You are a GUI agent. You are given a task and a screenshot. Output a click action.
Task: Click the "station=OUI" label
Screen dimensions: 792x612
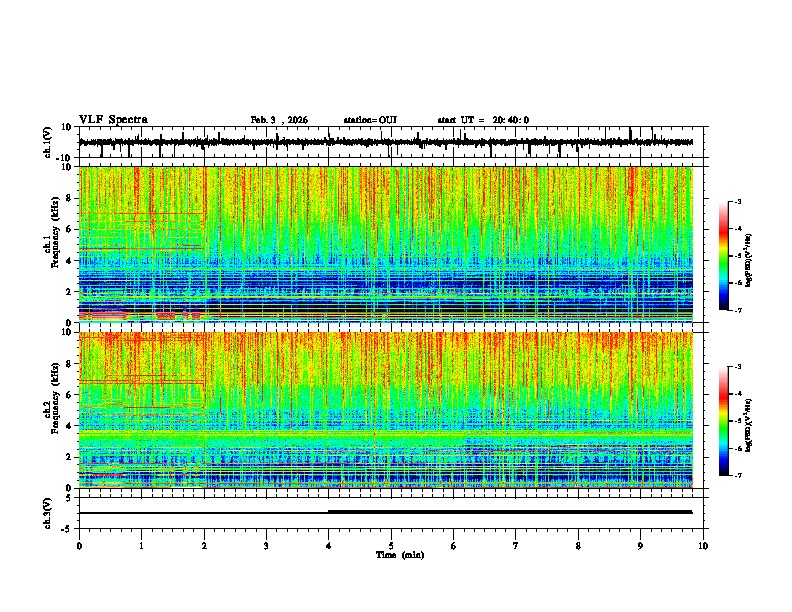(370, 120)
